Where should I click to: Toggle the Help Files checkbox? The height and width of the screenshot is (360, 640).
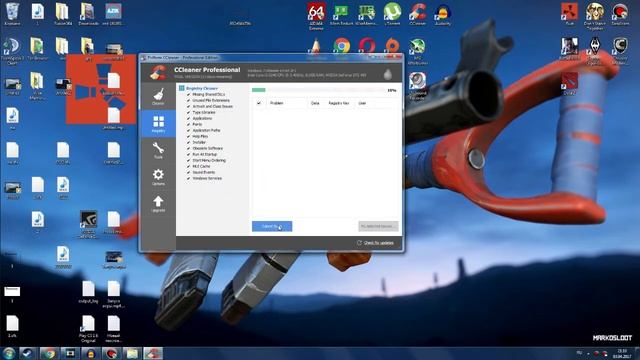pos(189,136)
